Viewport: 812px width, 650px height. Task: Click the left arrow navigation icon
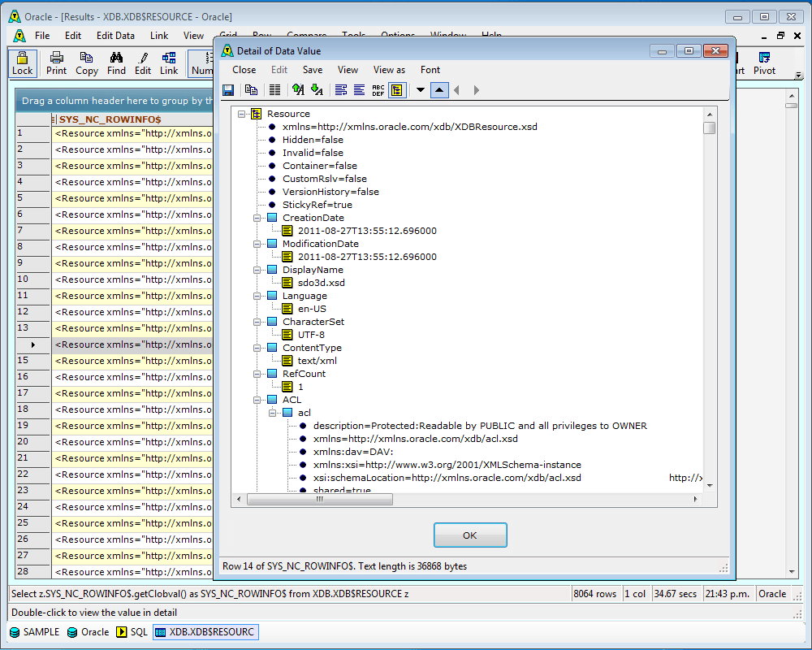(456, 90)
